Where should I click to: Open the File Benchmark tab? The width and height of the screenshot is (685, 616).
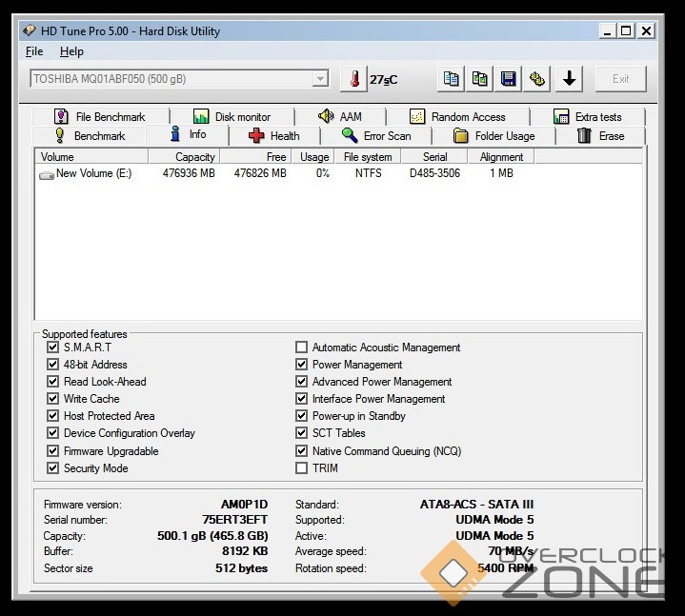tap(100, 116)
